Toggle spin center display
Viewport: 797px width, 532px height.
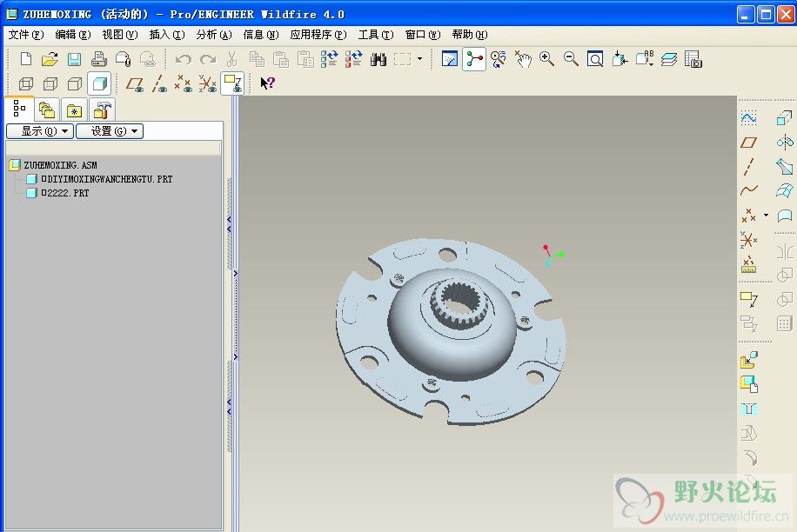tap(474, 59)
